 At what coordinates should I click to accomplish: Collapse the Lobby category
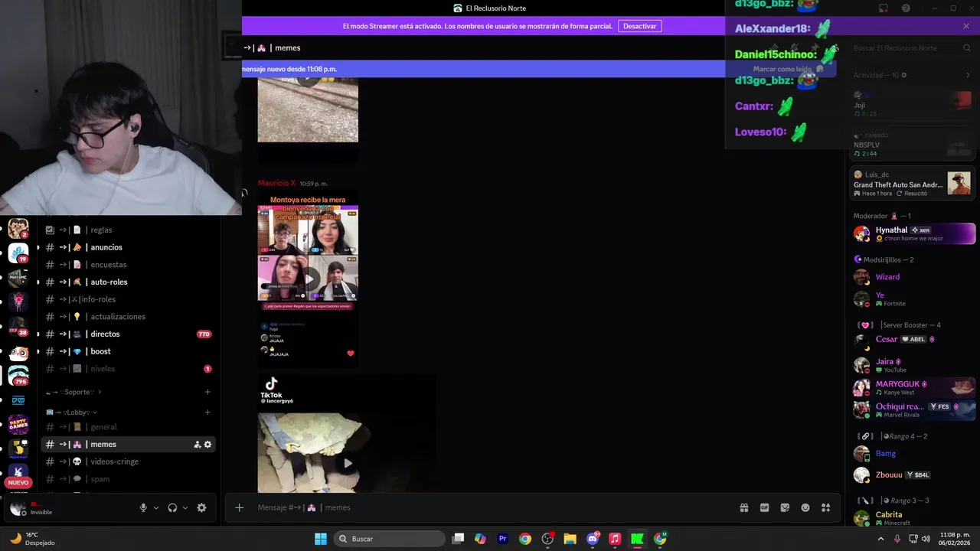71,412
